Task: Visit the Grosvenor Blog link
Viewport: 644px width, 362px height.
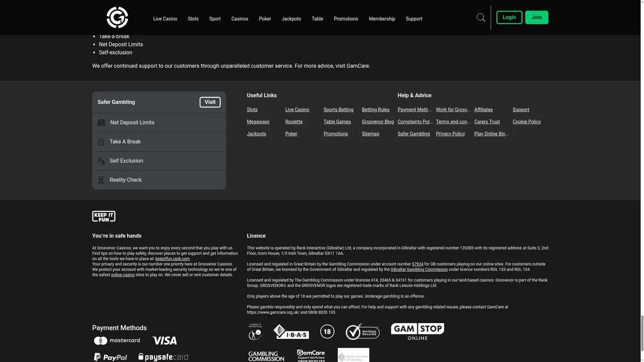Action: pos(378,122)
